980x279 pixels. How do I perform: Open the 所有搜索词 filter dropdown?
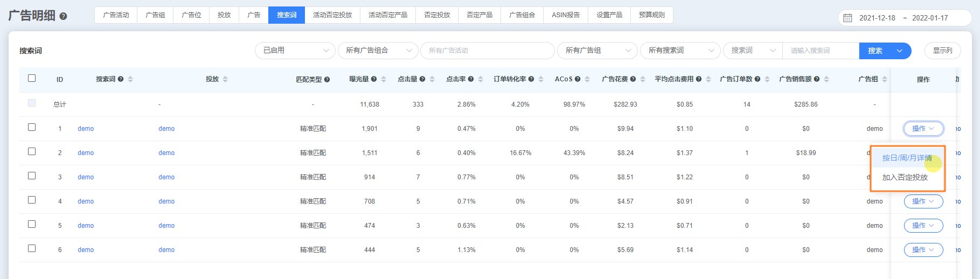coord(680,51)
